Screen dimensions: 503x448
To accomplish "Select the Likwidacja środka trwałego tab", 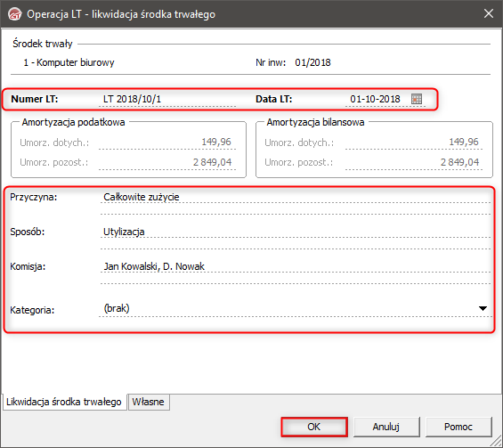I will click(x=64, y=402).
